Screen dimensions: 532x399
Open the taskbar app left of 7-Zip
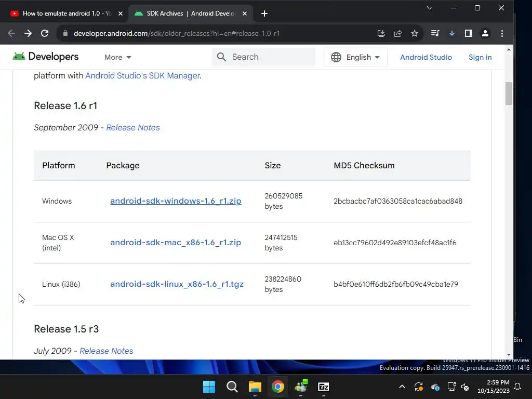[x=301, y=387]
